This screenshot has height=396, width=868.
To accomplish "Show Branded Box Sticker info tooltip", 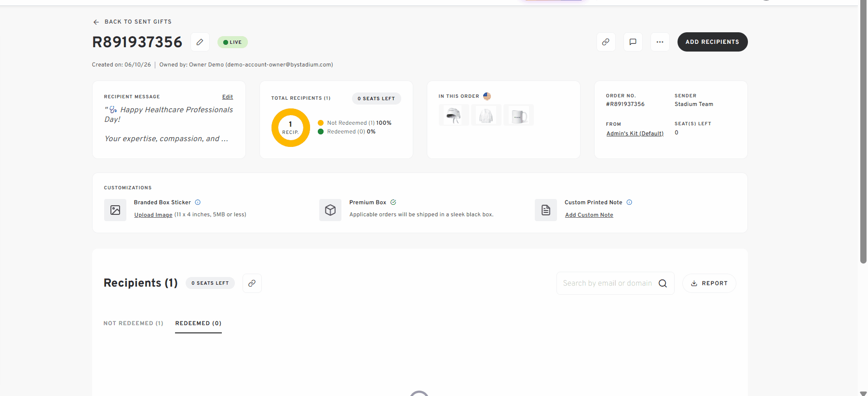I will 198,202.
